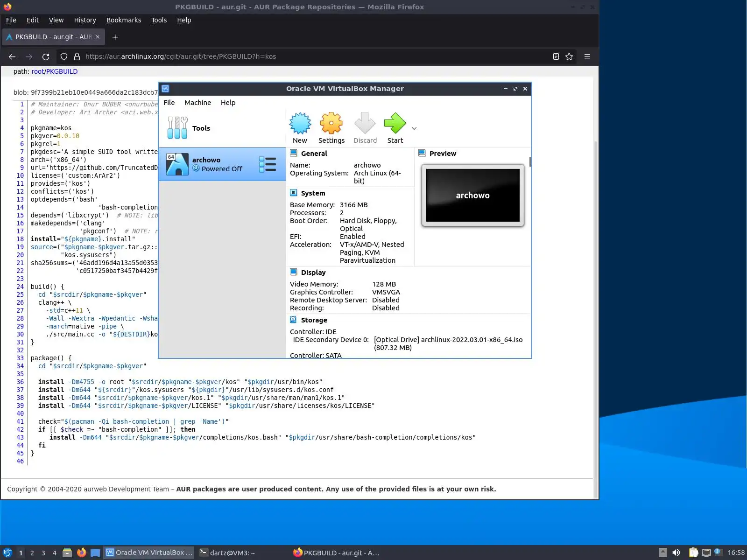The width and height of the screenshot is (747, 560).
Task: Click line number 24 link
Action: click(20, 287)
